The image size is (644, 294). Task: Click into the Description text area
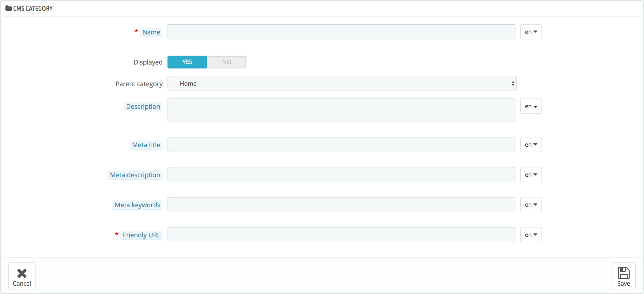point(341,110)
